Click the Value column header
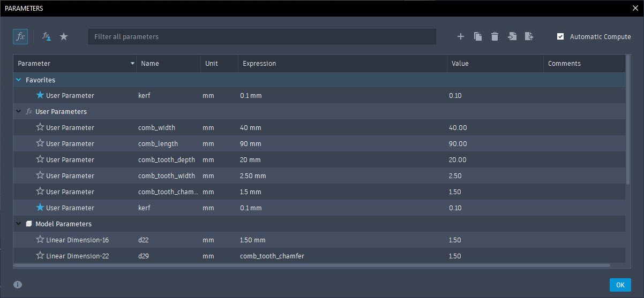Screen dimensions: 644x298 coord(496,63)
